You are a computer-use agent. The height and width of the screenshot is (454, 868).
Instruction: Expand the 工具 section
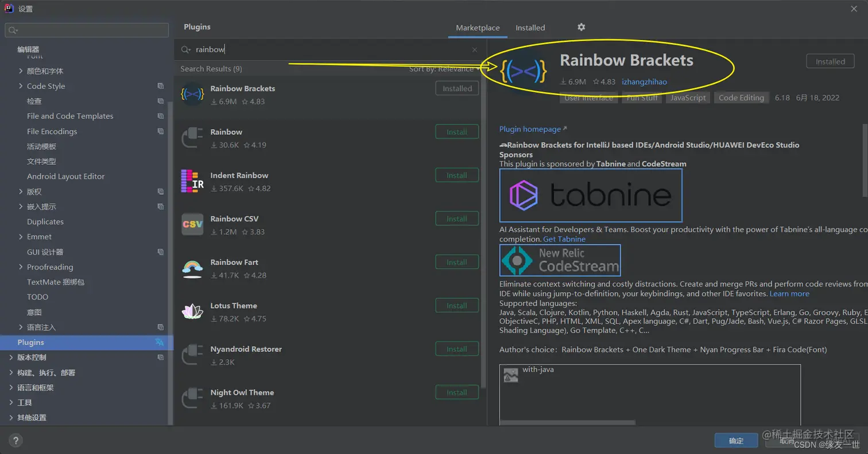(11, 402)
